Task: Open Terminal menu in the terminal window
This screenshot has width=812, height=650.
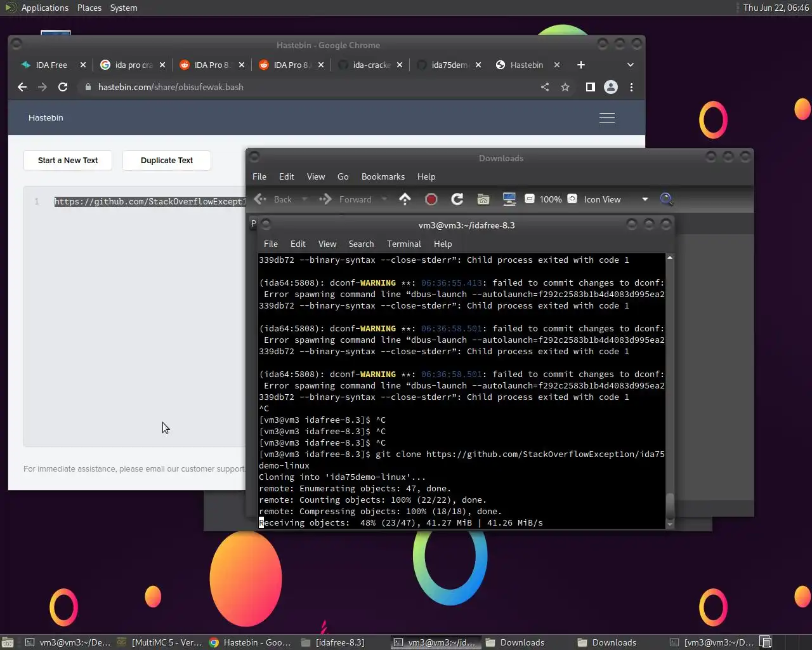Action: click(x=404, y=244)
